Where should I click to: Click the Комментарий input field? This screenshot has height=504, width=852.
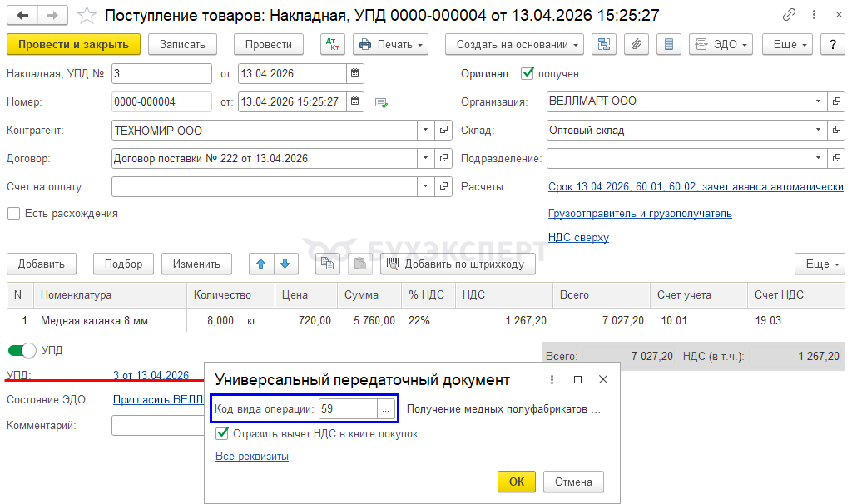[x=157, y=425]
